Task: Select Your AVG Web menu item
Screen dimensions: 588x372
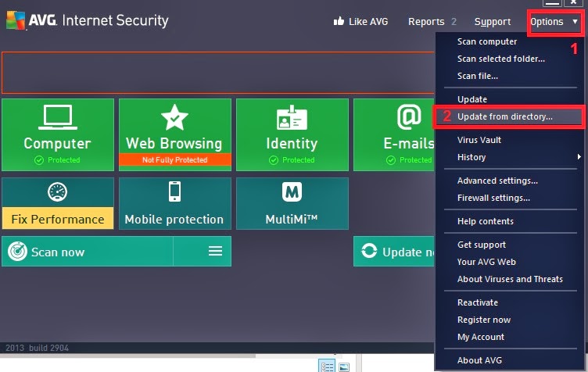Action: (486, 262)
